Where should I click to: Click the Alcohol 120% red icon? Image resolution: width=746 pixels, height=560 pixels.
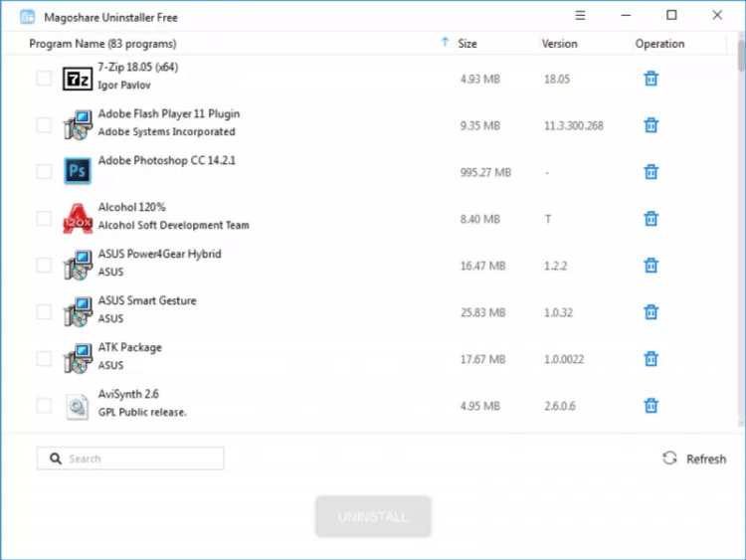pos(78,219)
